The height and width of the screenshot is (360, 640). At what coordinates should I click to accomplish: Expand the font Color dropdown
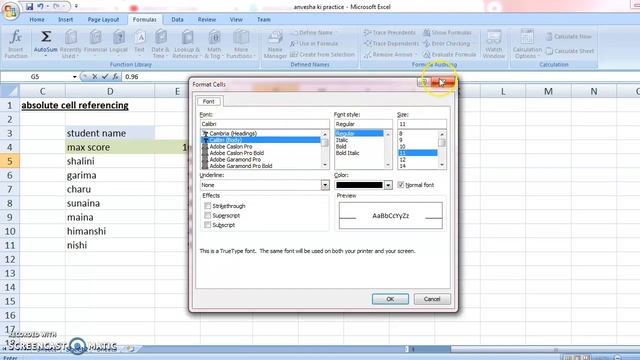[388, 185]
